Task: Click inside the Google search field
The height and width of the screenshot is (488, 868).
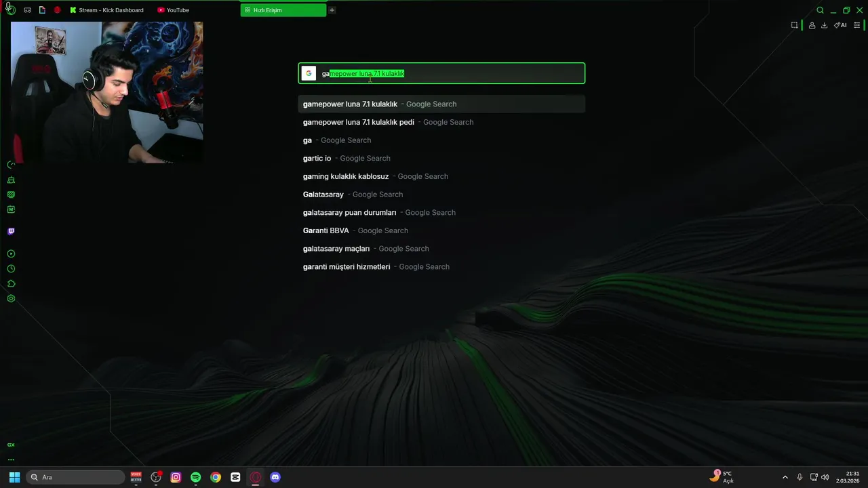Action: pyautogui.click(x=441, y=73)
